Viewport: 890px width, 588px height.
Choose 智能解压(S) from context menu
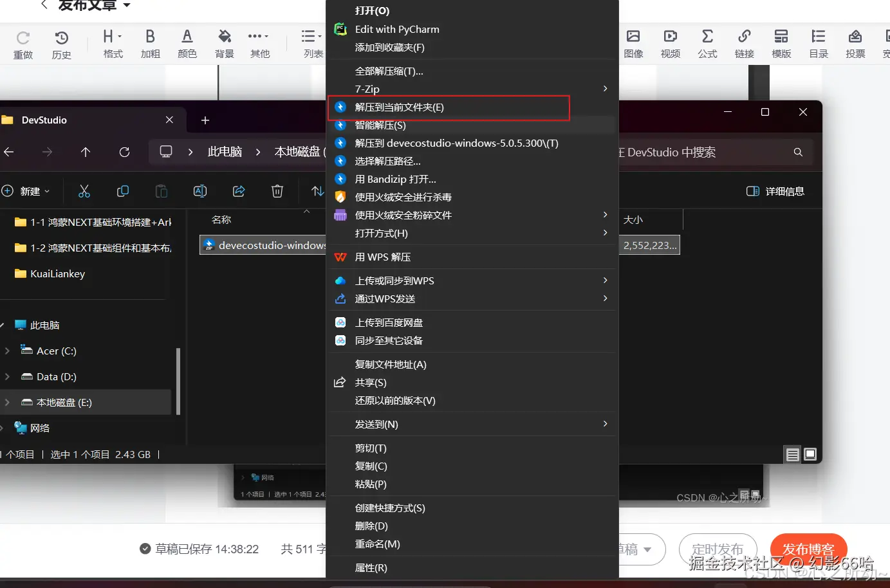click(472, 125)
